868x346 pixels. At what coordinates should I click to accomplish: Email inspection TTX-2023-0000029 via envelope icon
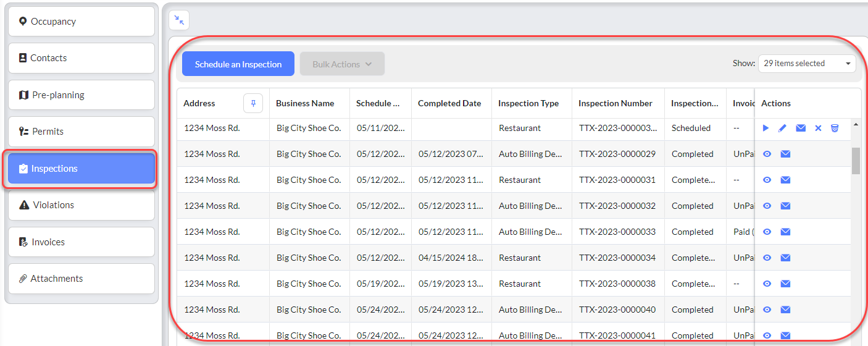tap(785, 154)
